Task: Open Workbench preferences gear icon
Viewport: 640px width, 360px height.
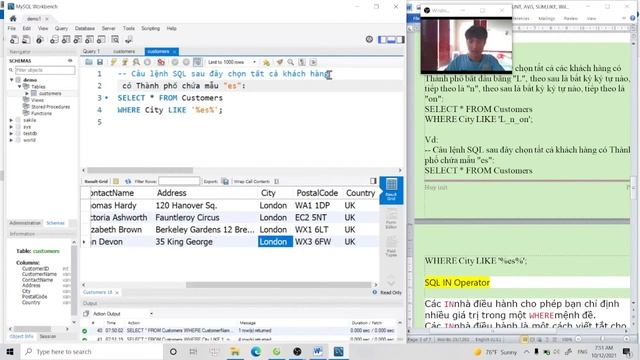Action: tap(369, 39)
